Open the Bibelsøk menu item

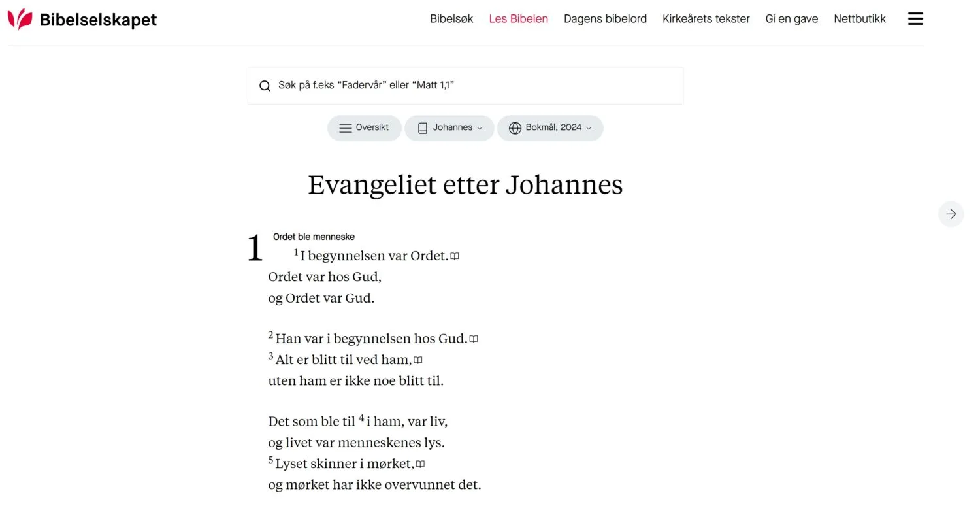coord(451,19)
